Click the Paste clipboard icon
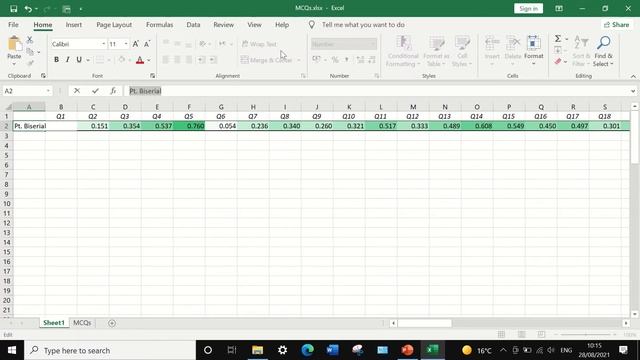This screenshot has width=640, height=360. pos(14,44)
